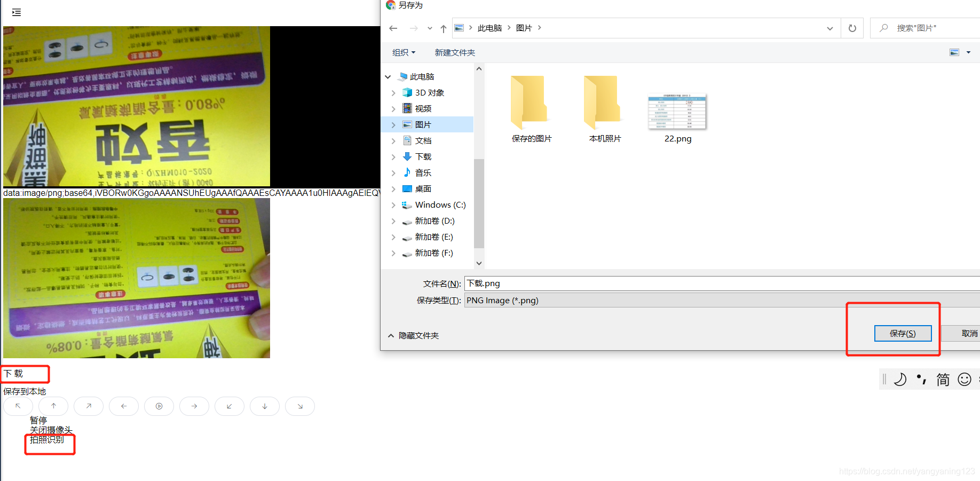Image resolution: width=980 pixels, height=481 pixels.
Task: Select 视频 in the navigation tree
Action: (423, 109)
